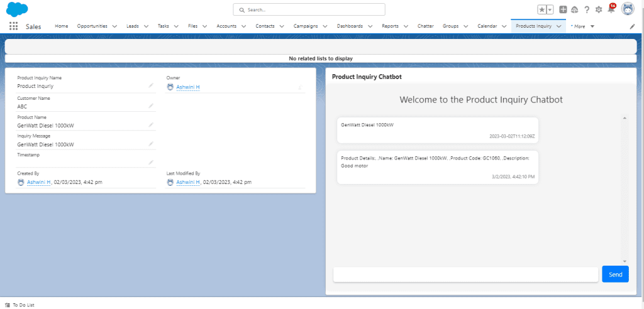
Task: Expand the Leads tab dropdown chevron
Action: (146, 26)
